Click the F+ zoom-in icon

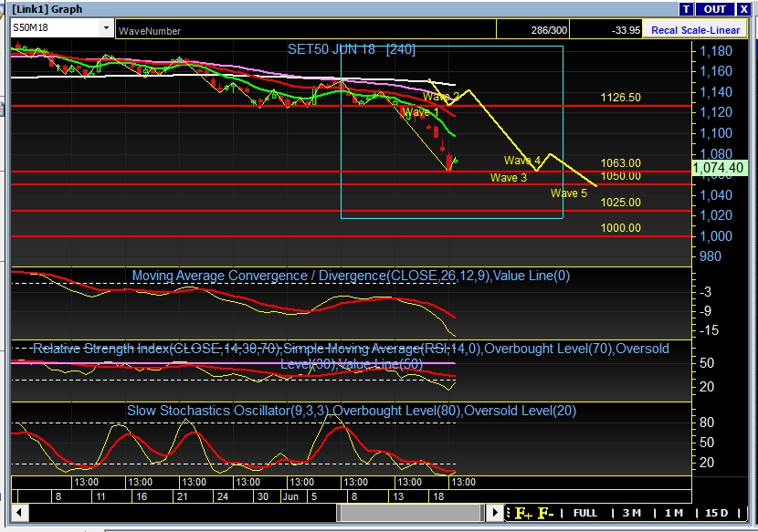[523, 513]
